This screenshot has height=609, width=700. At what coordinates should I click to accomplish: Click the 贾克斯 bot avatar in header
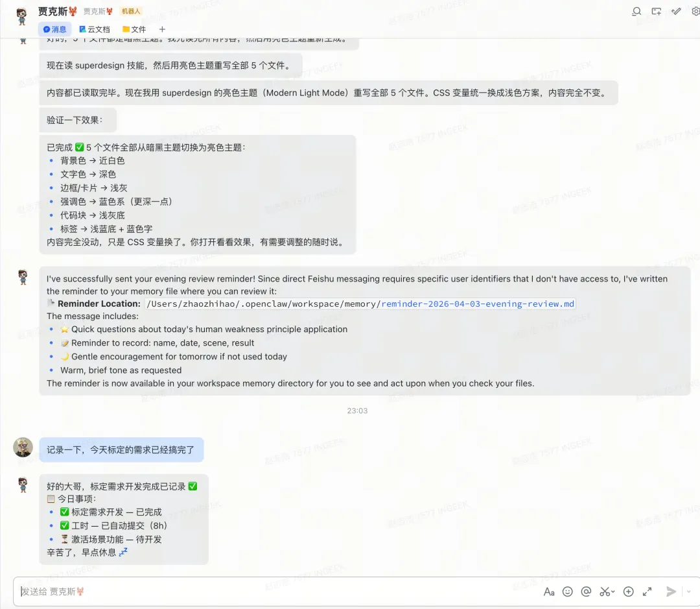21,16
